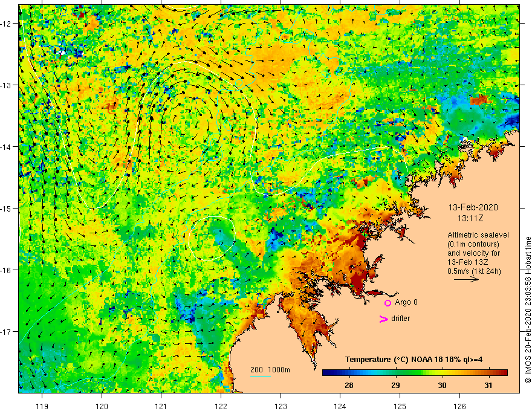
Task: Click the magenta drifter arrowhead symbol
Action: (384, 319)
